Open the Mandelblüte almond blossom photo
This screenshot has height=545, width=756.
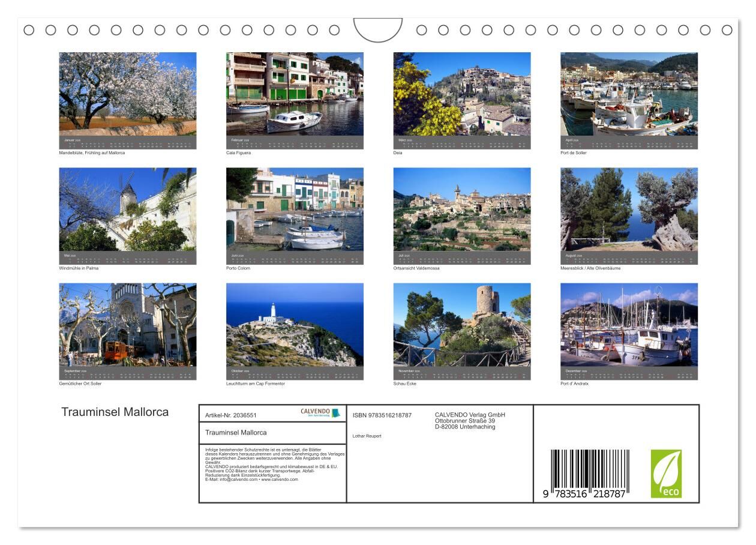[x=127, y=94]
